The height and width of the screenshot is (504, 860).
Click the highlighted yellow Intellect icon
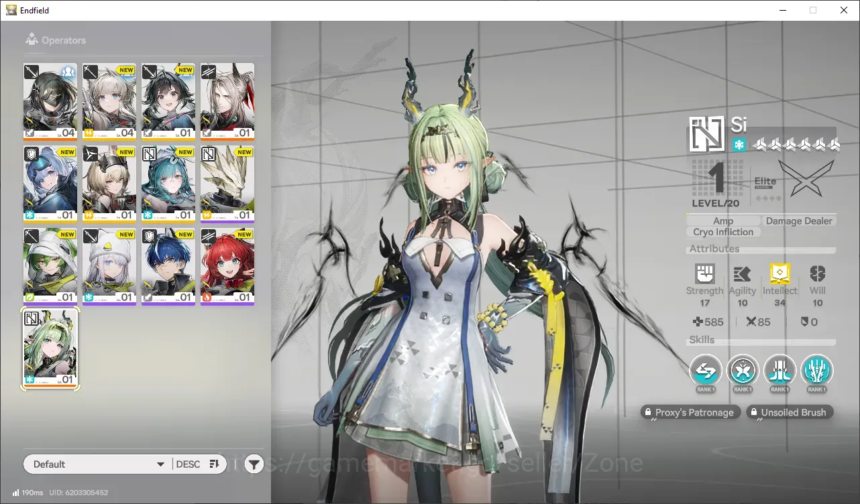(780, 273)
